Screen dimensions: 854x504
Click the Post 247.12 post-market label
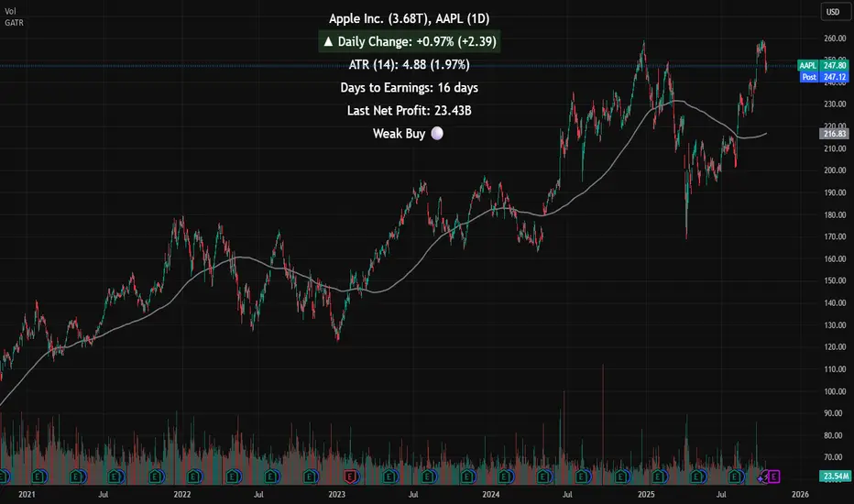click(x=824, y=77)
